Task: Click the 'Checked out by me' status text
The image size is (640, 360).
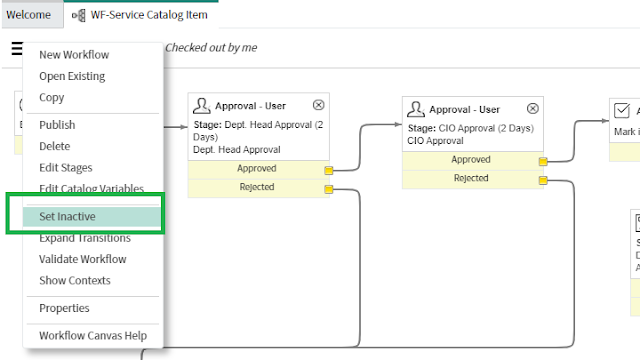Action: coord(211,48)
